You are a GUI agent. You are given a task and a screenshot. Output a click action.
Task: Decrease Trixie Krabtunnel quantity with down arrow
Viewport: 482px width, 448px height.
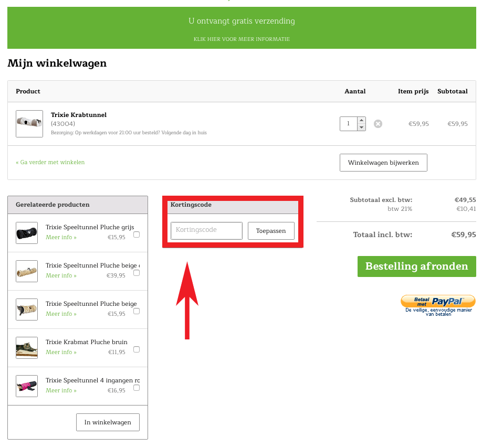click(361, 127)
